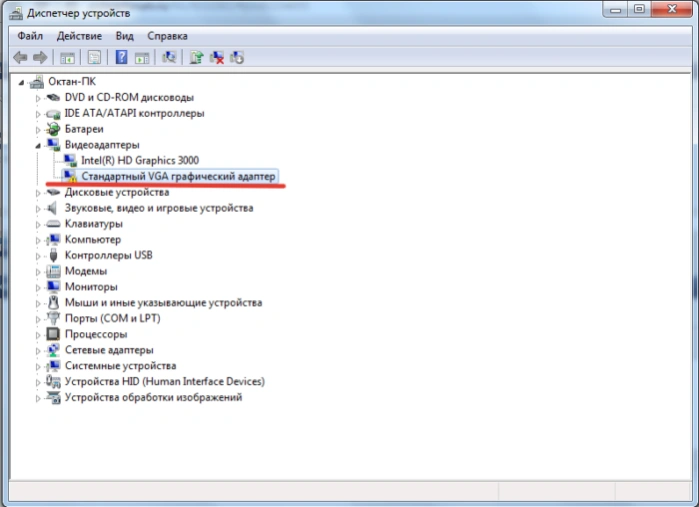Click the Disable device toolbar icon
The width and height of the screenshot is (699, 507).
237,58
